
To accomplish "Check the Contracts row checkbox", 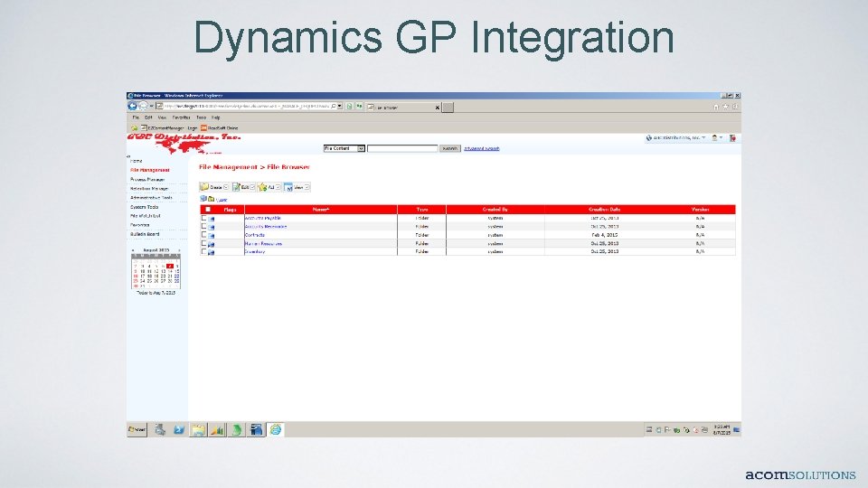I will 203,235.
